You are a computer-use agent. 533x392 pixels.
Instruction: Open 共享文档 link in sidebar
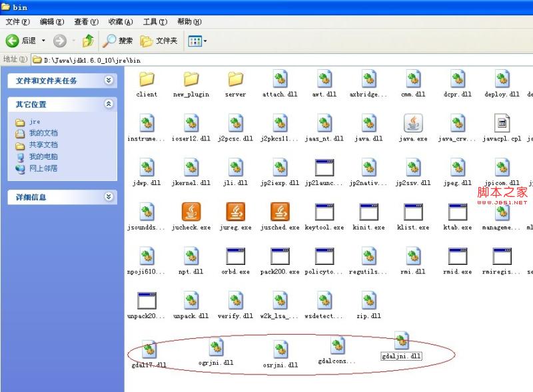tap(43, 145)
